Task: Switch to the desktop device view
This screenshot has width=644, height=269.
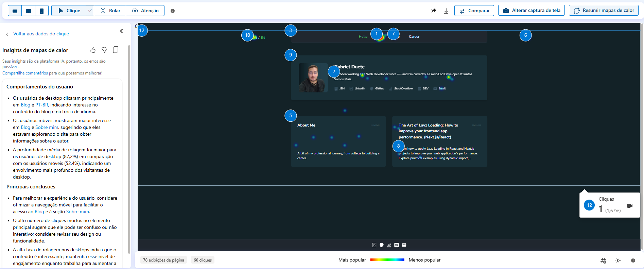Action: click(x=15, y=11)
